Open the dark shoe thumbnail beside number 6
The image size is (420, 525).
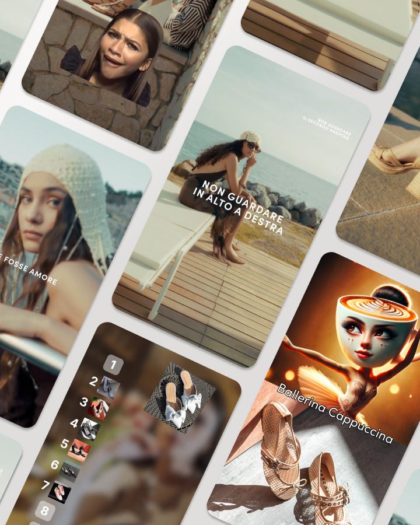click(x=69, y=471)
